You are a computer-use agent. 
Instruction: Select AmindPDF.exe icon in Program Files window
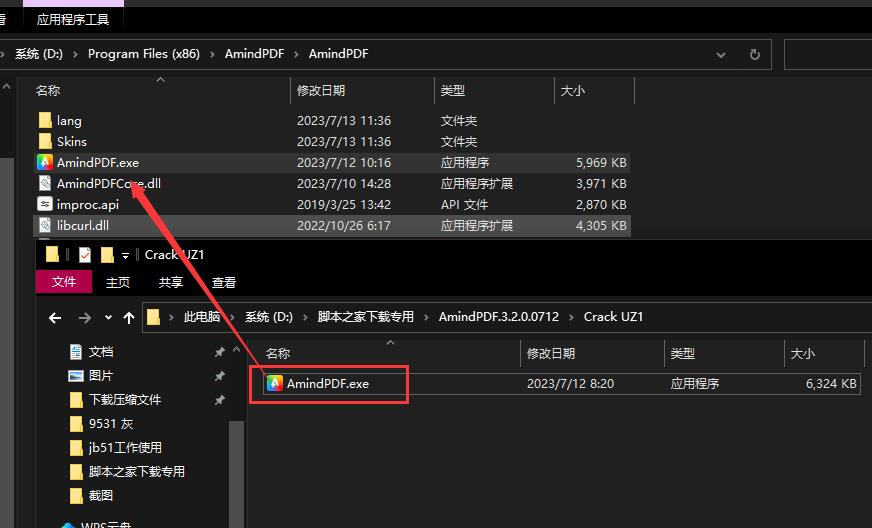click(x=45, y=162)
